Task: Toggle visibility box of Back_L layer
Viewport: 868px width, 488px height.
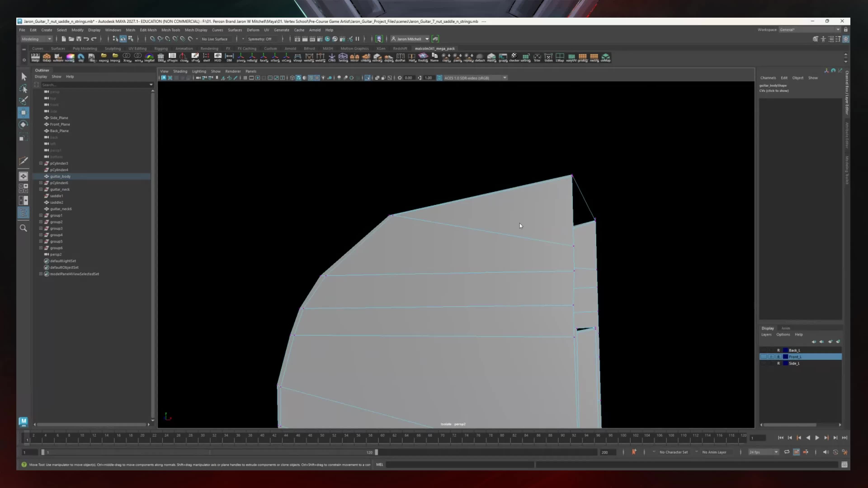Action: click(764, 350)
